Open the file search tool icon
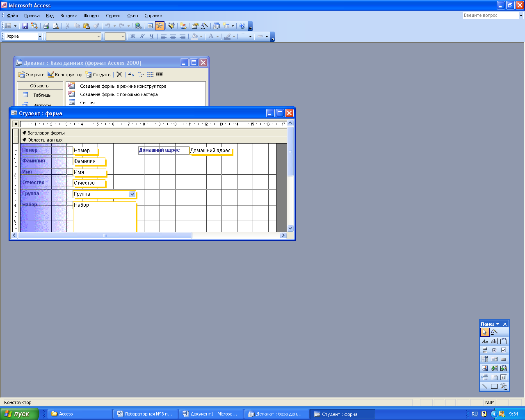 pos(34,26)
